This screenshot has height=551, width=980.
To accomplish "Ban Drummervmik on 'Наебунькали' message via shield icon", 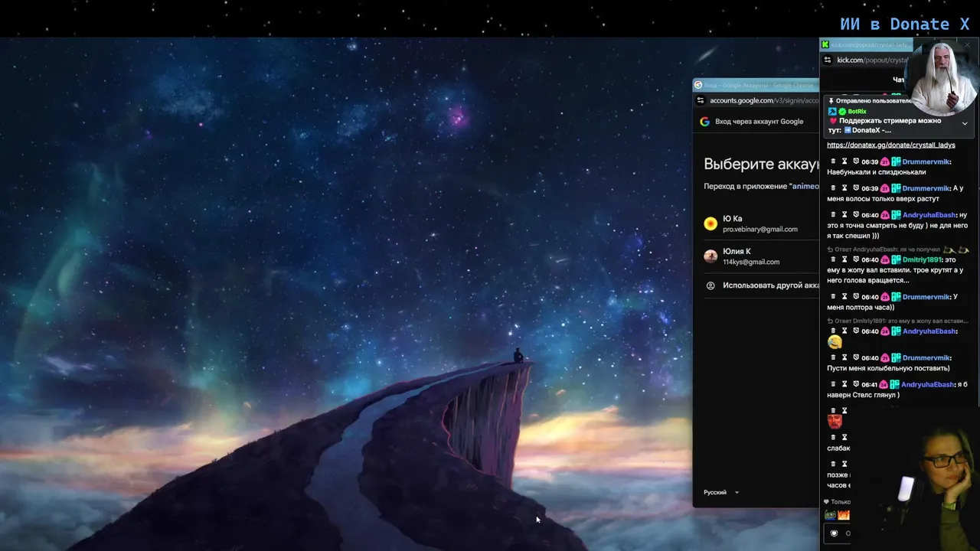I will 856,161.
